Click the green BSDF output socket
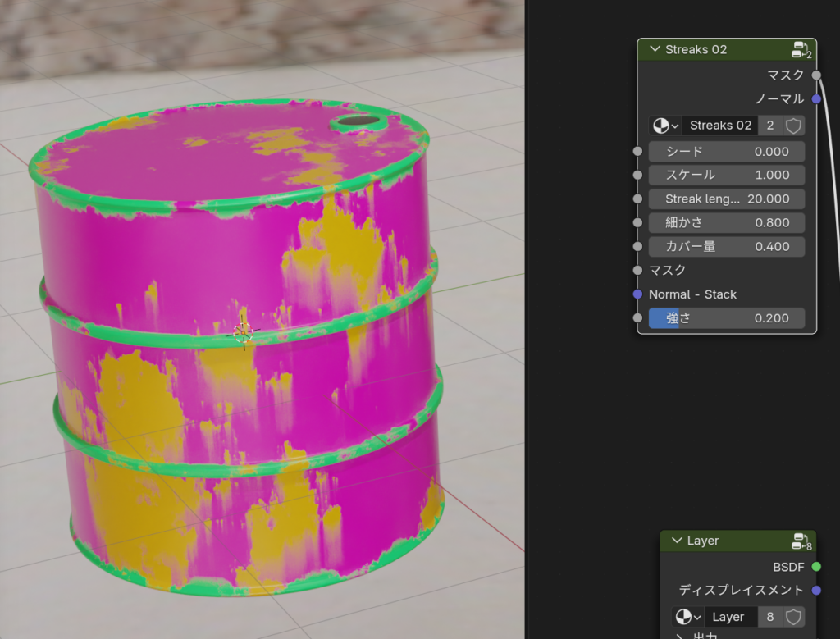Screen dimensions: 840x639 [816, 567]
